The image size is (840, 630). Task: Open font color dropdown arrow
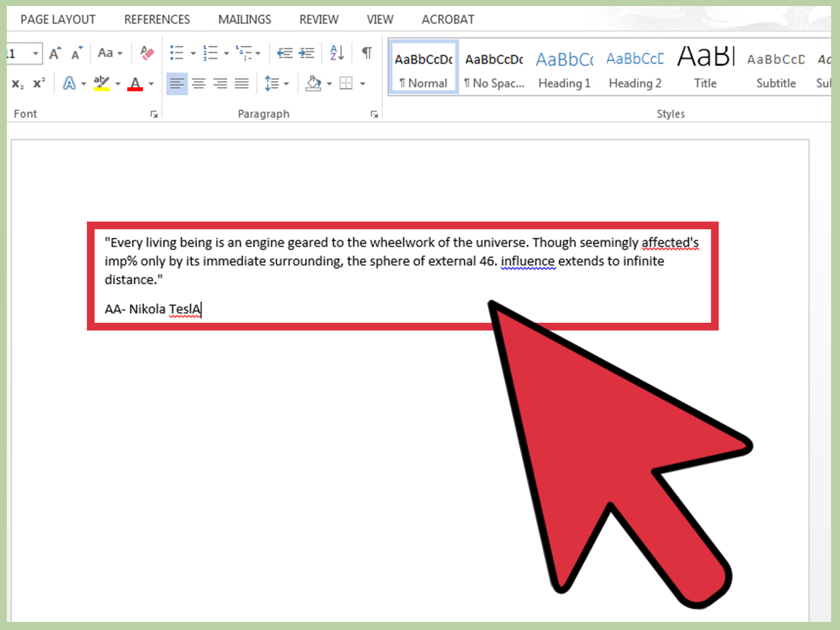tap(151, 83)
